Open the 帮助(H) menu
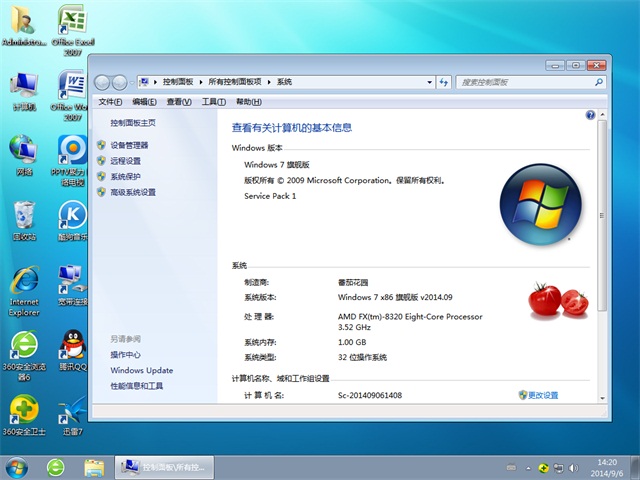Image resolution: width=640 pixels, height=480 pixels. coord(249,102)
